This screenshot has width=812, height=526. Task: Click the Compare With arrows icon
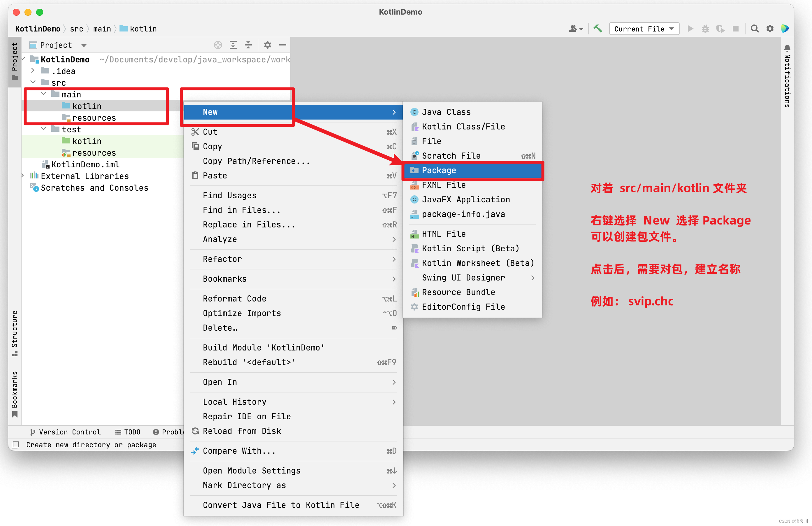tap(195, 451)
